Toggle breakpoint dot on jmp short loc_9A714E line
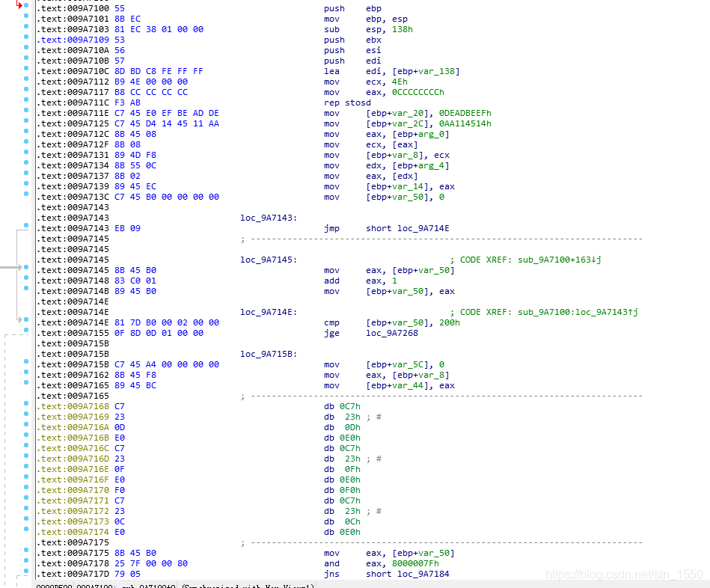Viewport: 710px width, 588px height. 26,225
